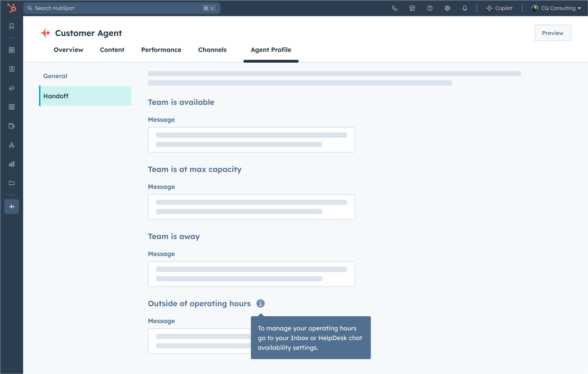Open the Content sidebar icon
This screenshot has height=374, width=588.
[12, 107]
